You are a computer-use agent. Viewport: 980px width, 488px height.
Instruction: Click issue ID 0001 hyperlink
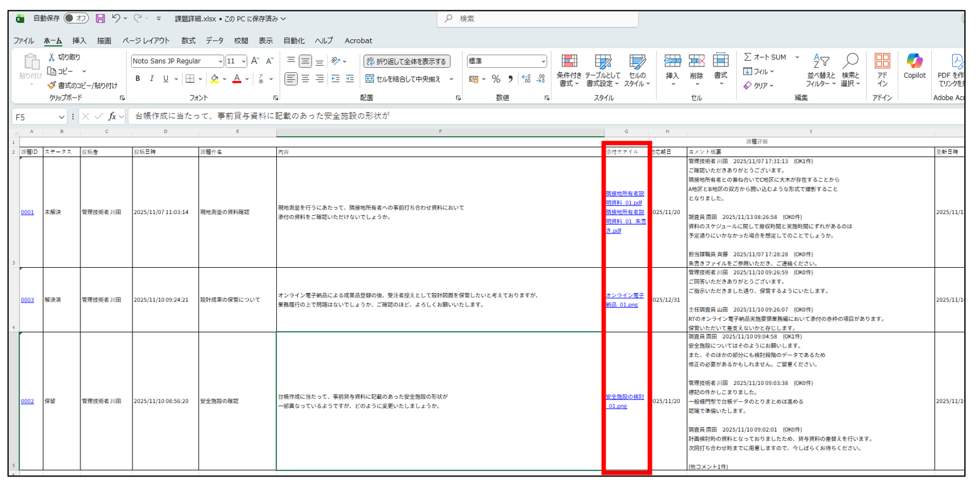click(x=27, y=211)
